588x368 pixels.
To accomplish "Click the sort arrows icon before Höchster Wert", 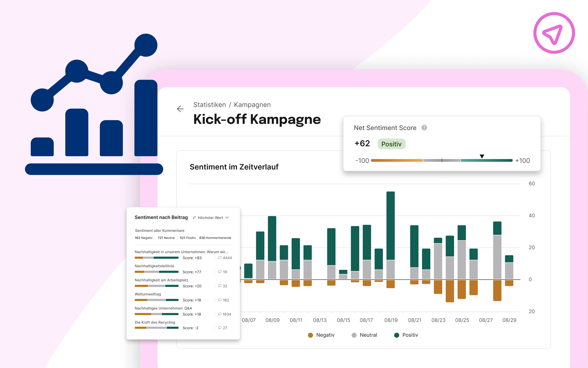I will click(194, 218).
